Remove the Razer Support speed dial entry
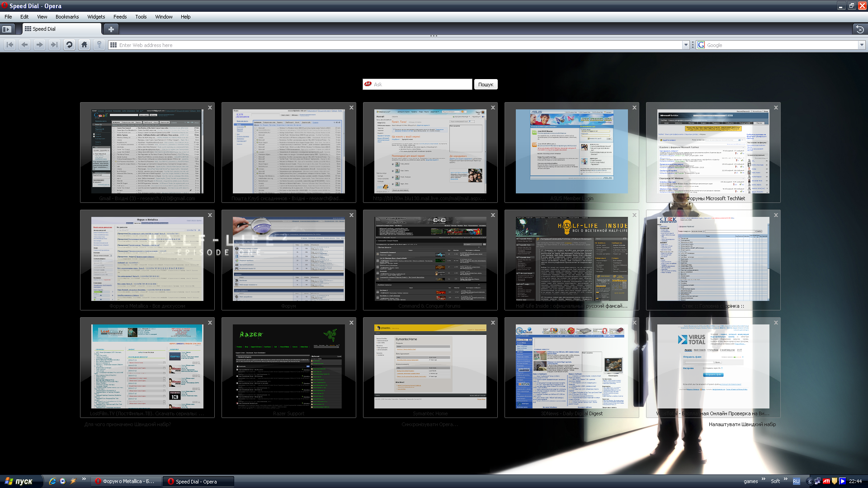This screenshot has width=868, height=488. [x=351, y=323]
